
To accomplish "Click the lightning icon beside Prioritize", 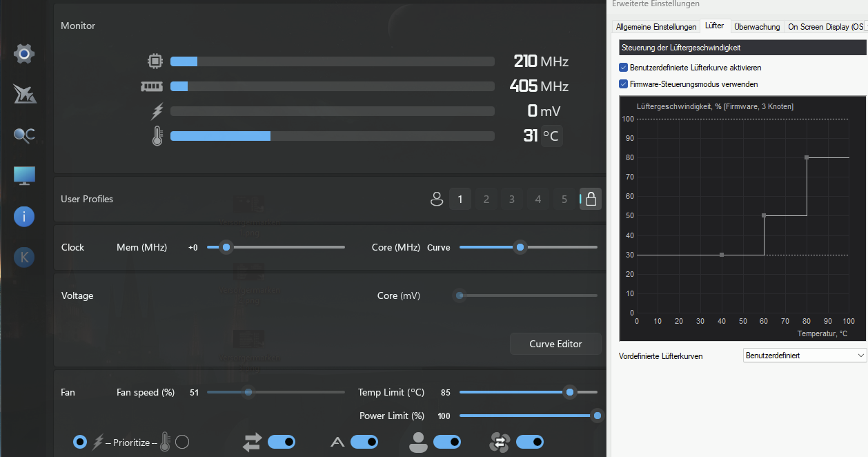I will click(98, 442).
